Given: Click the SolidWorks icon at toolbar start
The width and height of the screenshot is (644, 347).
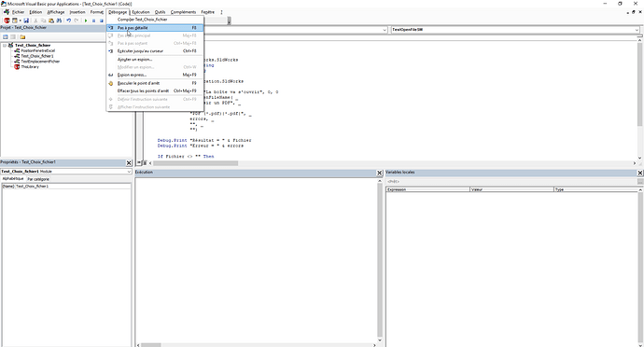Looking at the screenshot, I should click(x=7, y=21).
